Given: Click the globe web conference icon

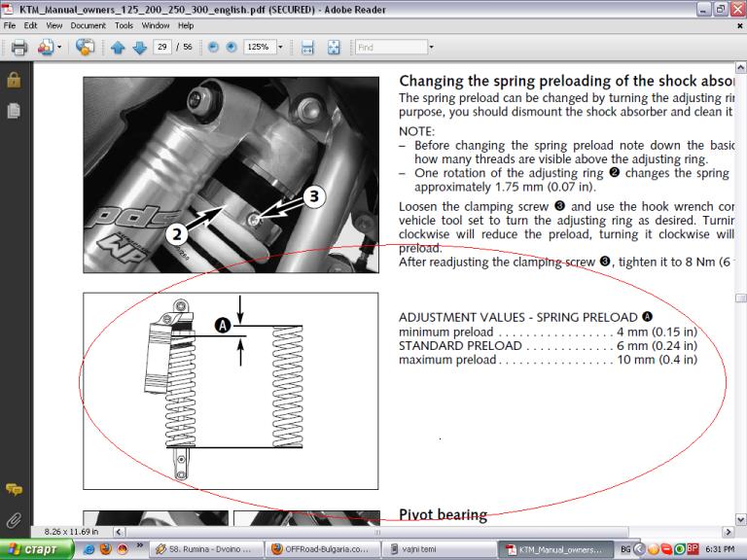Looking at the screenshot, I should [85, 47].
